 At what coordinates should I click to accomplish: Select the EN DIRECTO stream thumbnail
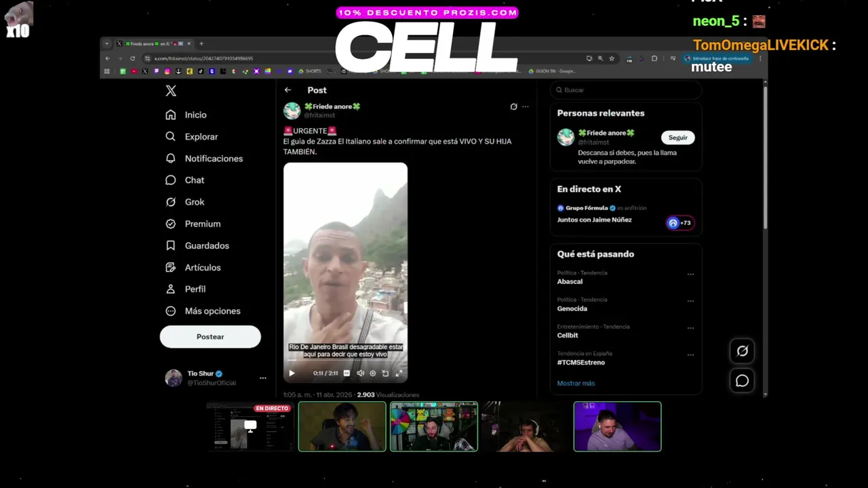click(x=250, y=426)
